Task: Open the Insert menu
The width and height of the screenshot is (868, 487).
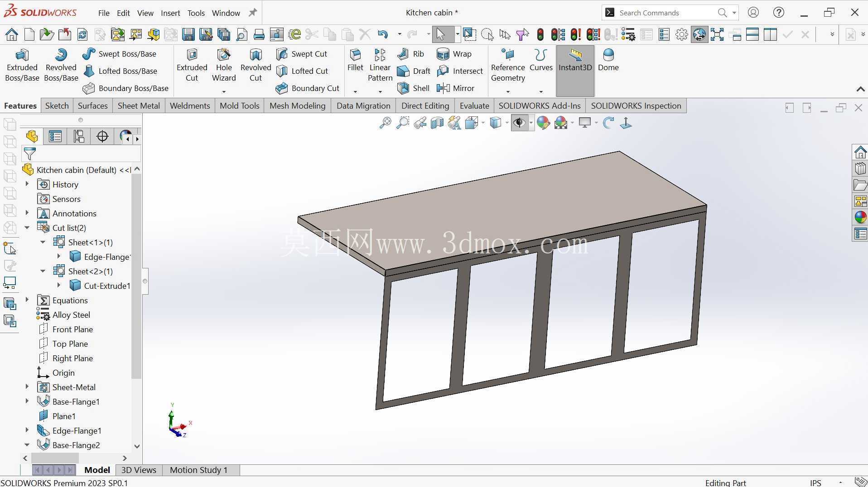Action: [170, 13]
